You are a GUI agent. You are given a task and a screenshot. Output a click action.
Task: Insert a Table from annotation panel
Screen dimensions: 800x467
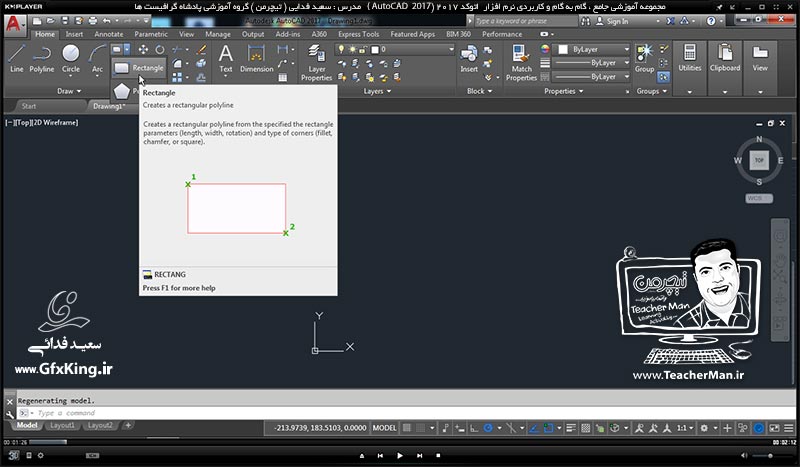click(x=283, y=78)
